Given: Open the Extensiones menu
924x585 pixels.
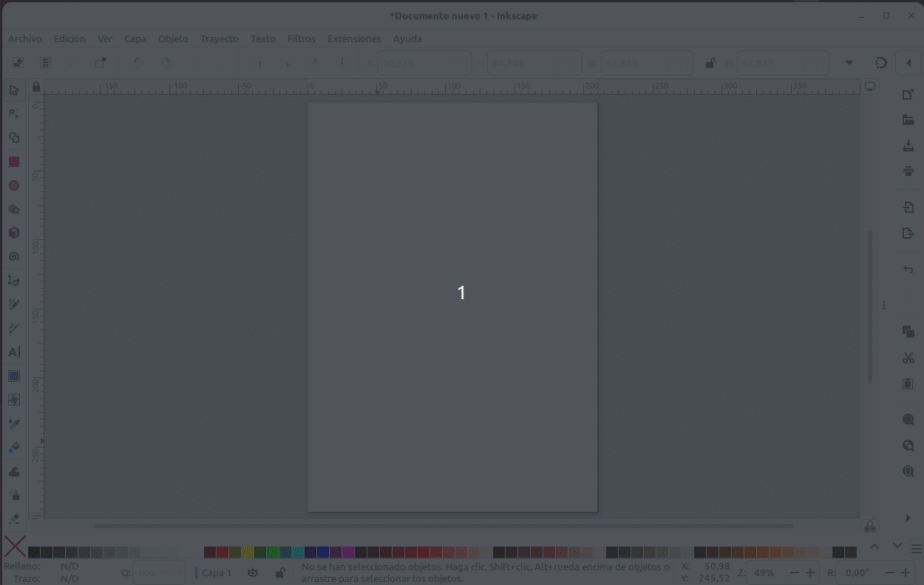Looking at the screenshot, I should point(354,38).
